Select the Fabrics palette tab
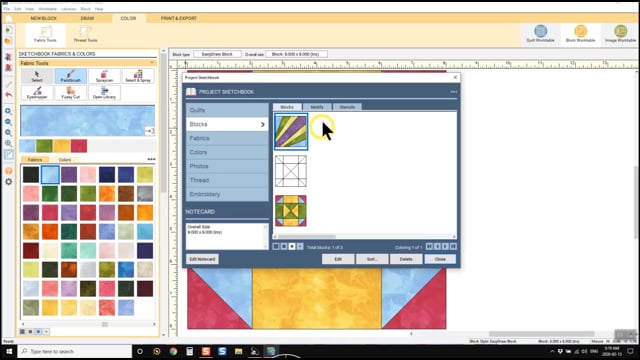Screen dimensions: 640x360 coord(35,160)
